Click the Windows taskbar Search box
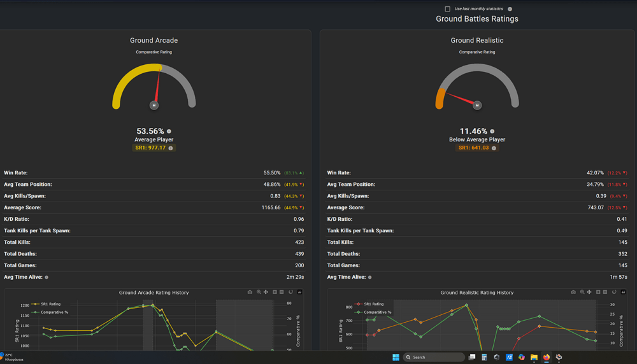Viewport: 637px width, 364px height. coord(434,357)
